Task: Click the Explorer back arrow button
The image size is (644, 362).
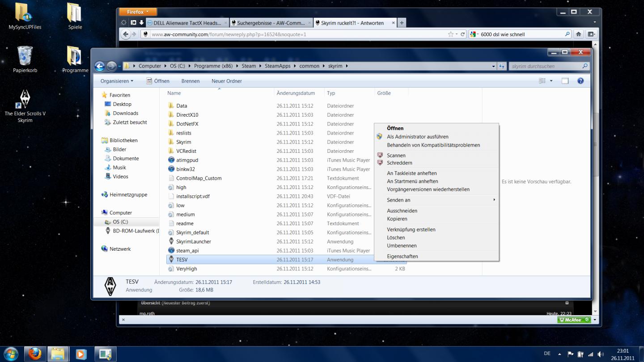Action: point(100,66)
